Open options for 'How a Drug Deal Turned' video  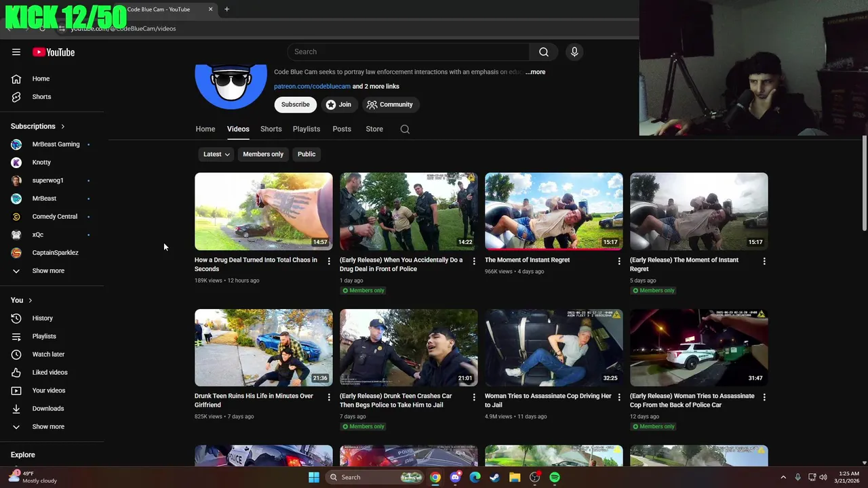click(329, 261)
